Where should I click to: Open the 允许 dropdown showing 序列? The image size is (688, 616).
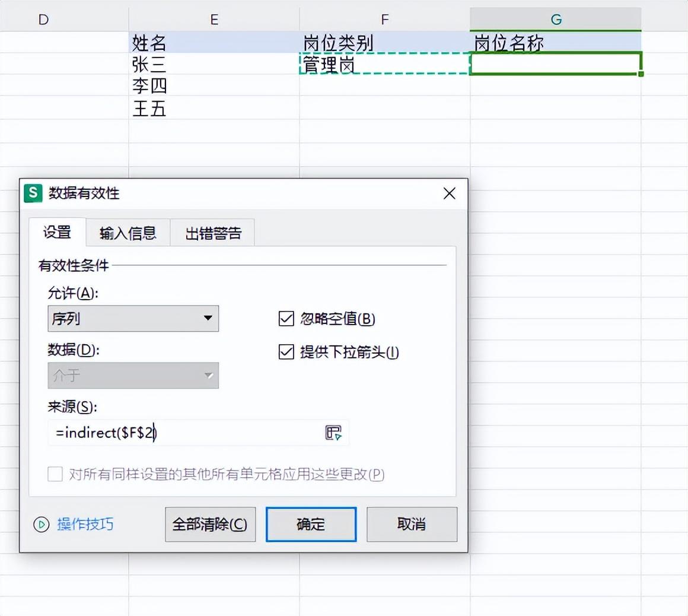pos(133,318)
